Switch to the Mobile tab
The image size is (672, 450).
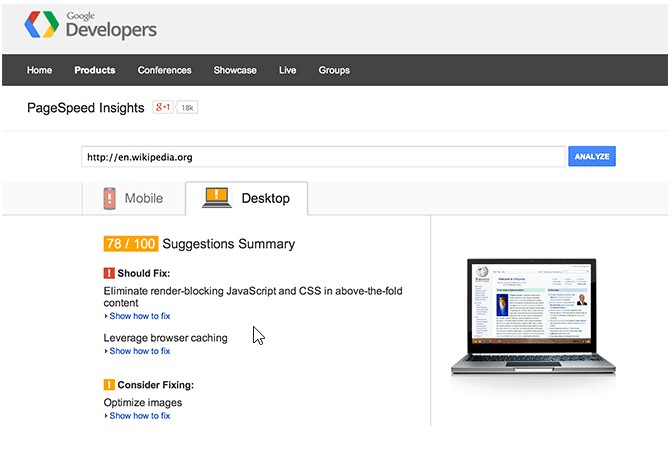coord(134,198)
